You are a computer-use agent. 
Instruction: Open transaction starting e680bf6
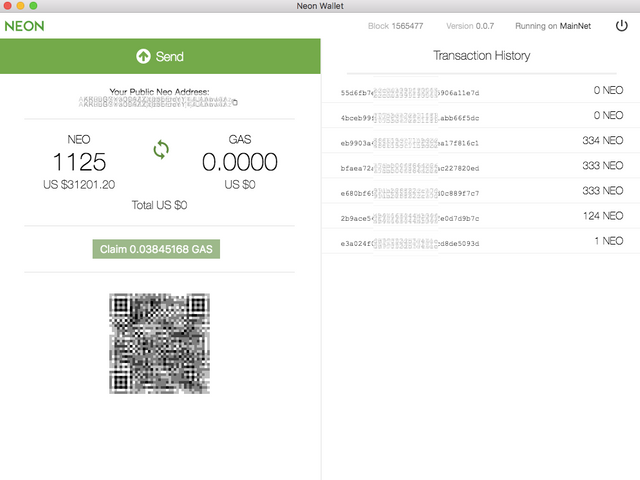pyautogui.click(x=410, y=193)
